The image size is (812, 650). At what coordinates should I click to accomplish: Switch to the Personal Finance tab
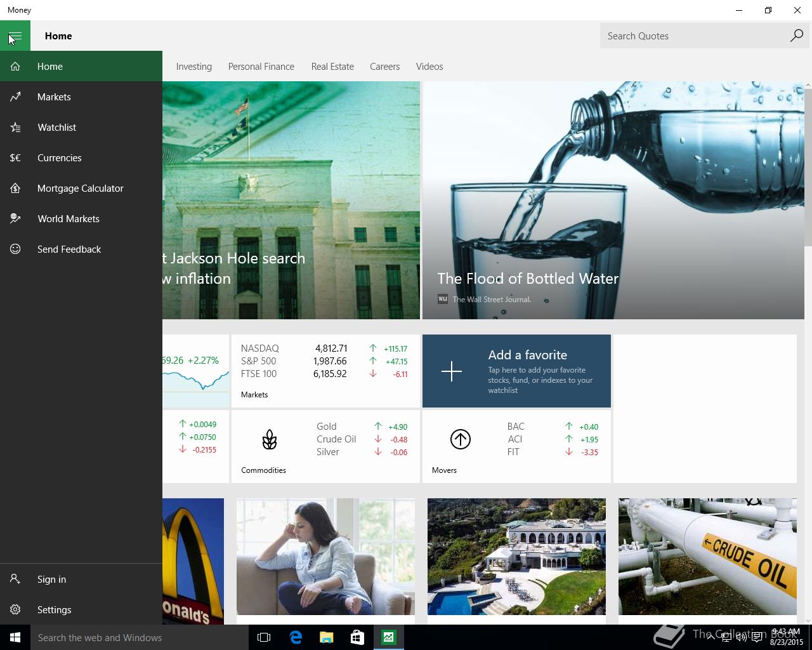click(261, 67)
